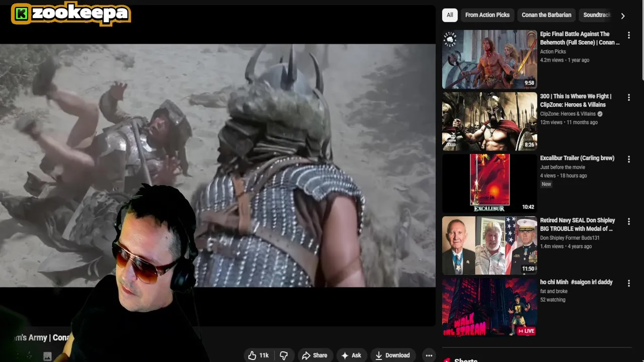Screen dimensions: 644x362
Task: Click the Dislike thumbs-down icon
Action: [284, 355]
